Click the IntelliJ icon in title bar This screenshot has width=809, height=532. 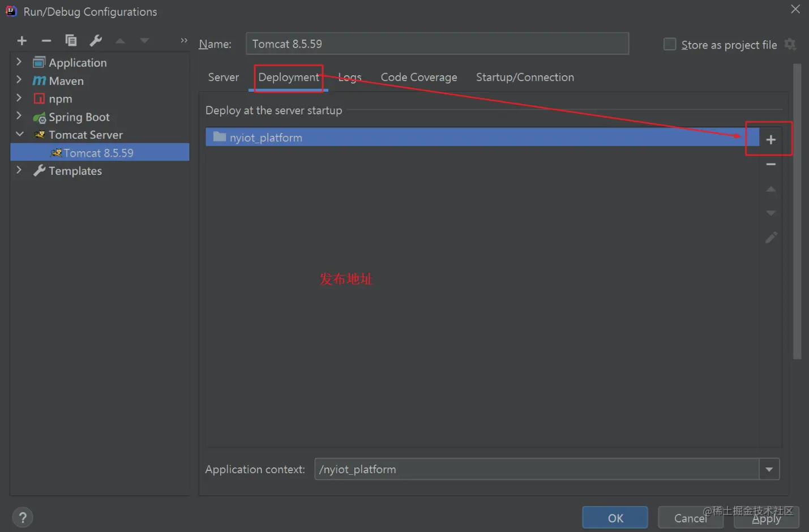(x=11, y=11)
